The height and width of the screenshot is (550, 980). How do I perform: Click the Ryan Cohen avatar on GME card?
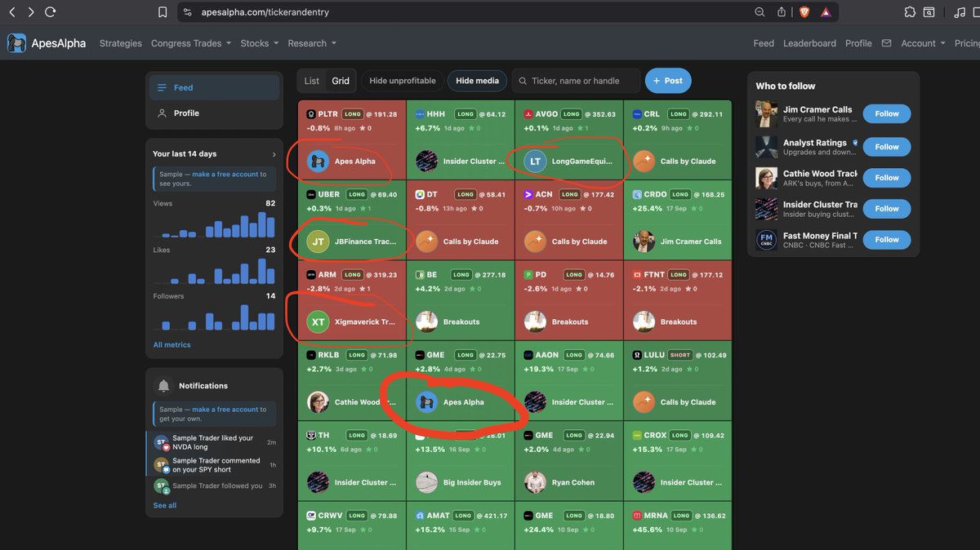pos(535,482)
